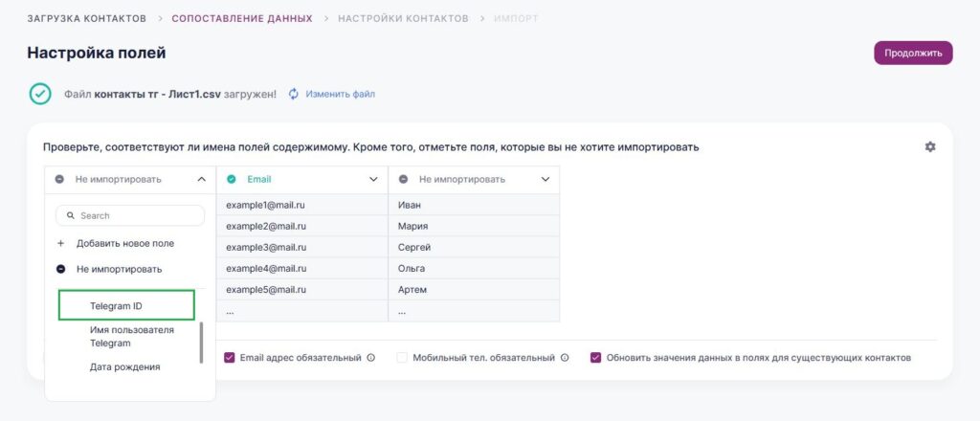Click cell Сергей
980x421 pixels.
pos(474,247)
